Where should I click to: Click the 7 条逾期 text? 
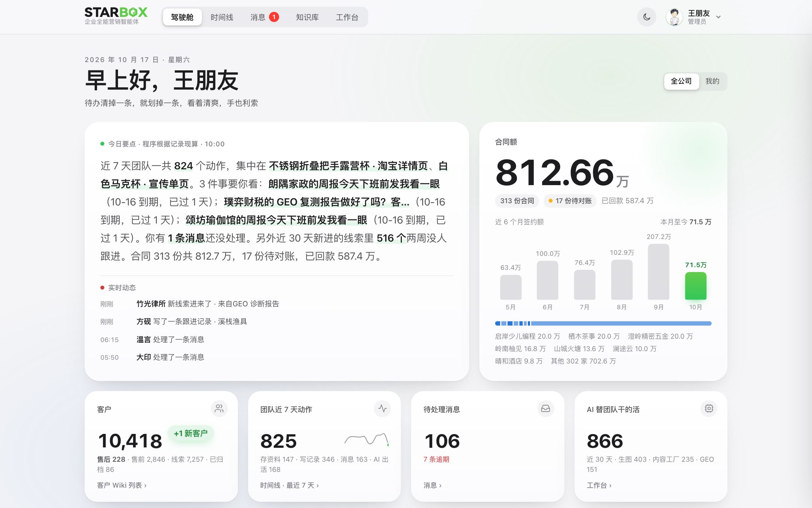point(436,459)
